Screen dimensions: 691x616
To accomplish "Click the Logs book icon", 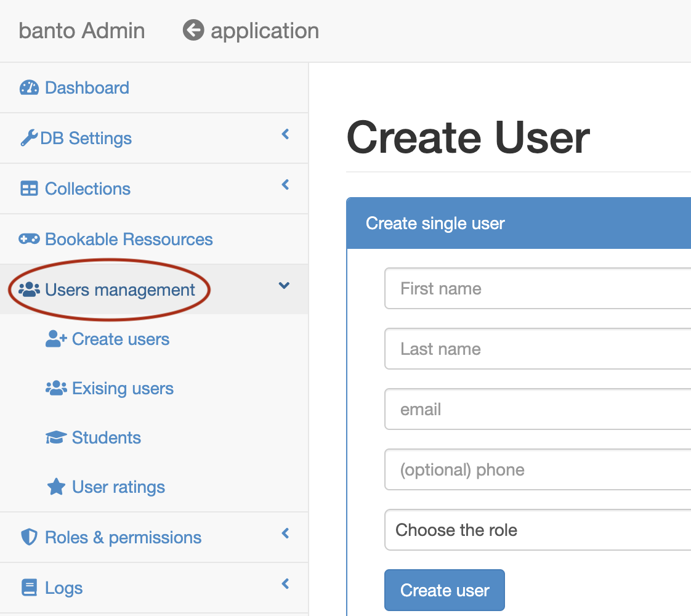I will (30, 588).
